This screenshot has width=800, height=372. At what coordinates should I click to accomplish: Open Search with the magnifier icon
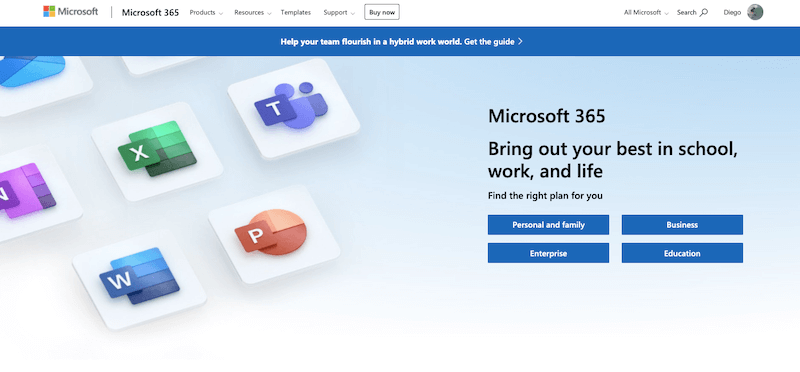(692, 12)
